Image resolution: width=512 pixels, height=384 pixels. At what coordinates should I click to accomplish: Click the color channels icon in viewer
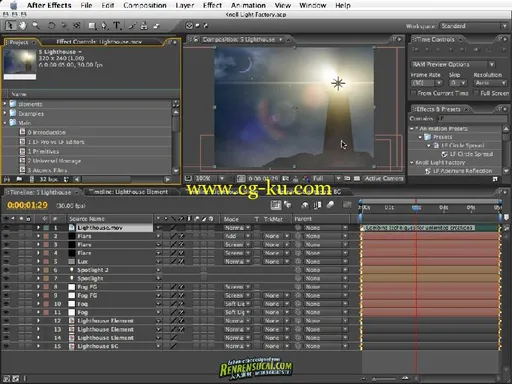[306, 179]
